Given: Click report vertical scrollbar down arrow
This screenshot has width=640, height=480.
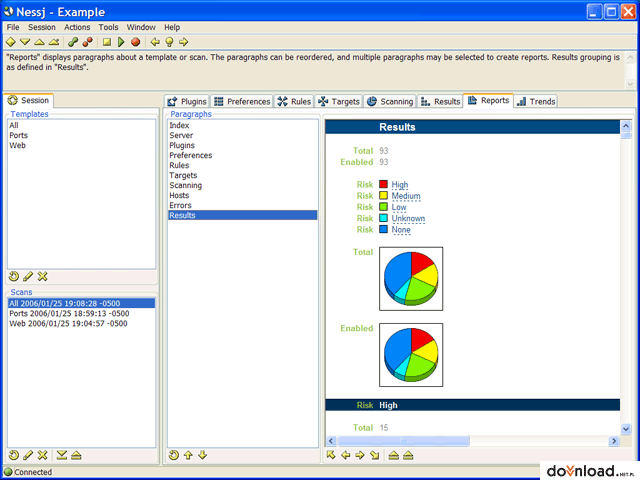Looking at the screenshot, I should click(626, 429).
